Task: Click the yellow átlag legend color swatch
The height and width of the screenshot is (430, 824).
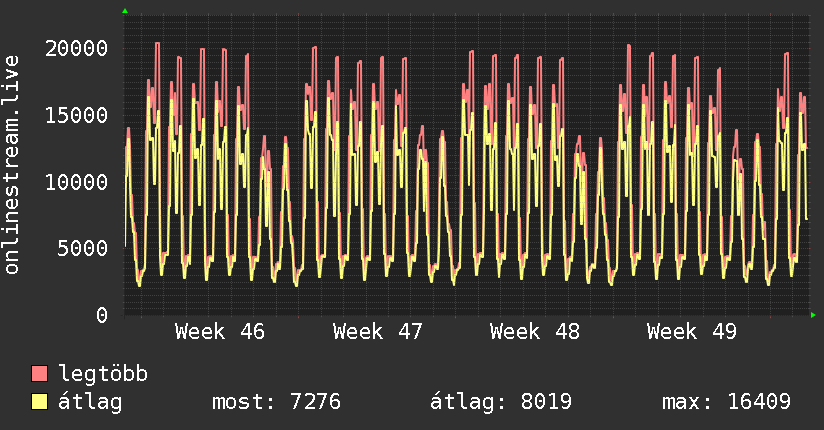Action: tap(40, 402)
